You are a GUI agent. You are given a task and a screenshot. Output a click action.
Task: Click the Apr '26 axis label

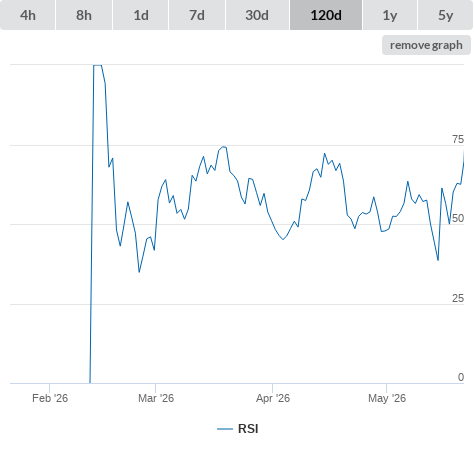(x=273, y=398)
